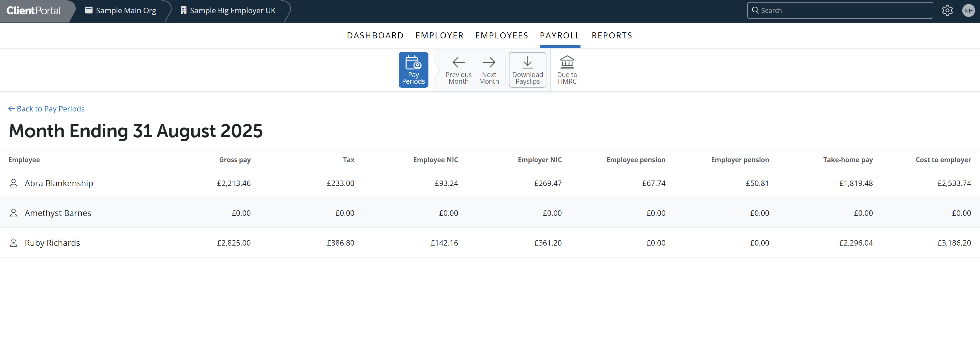Open Sample Main Org breadcrumb
980x345 pixels.
(x=121, y=11)
